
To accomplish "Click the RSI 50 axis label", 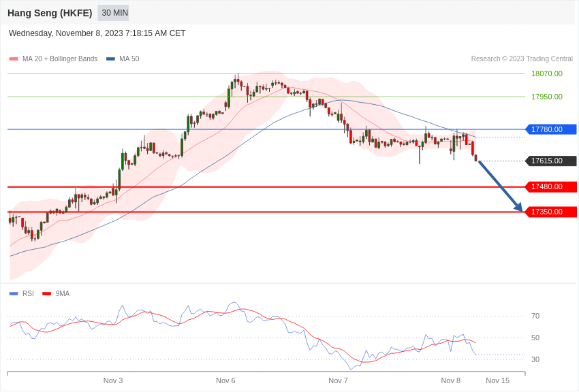I will point(535,338).
